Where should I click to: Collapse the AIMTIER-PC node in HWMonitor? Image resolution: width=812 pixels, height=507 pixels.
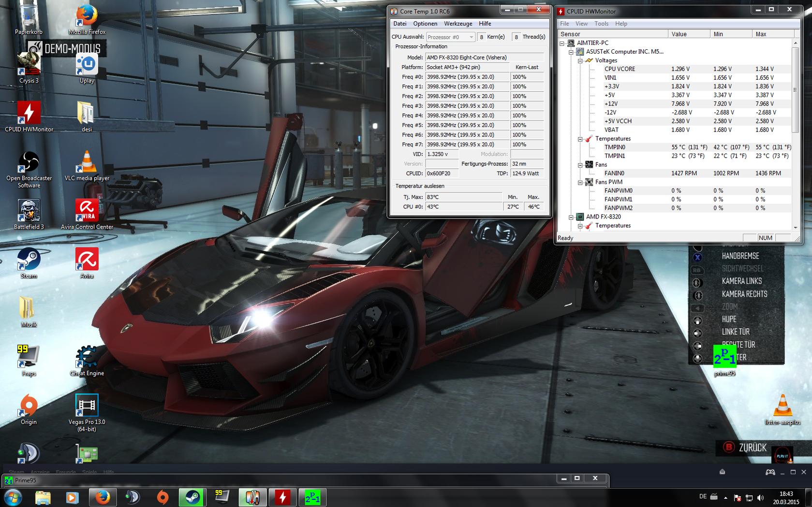562,43
